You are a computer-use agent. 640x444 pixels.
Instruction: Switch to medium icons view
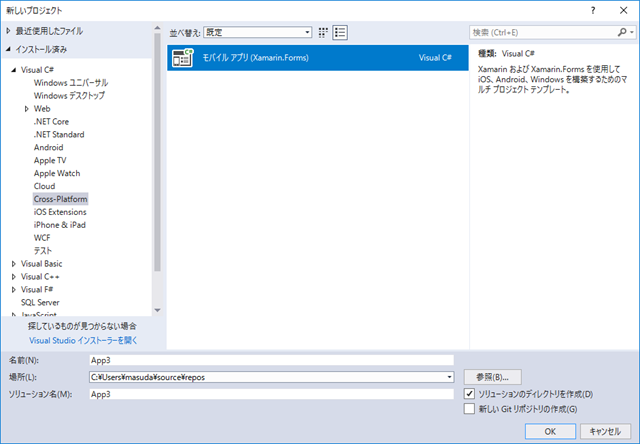[323, 32]
